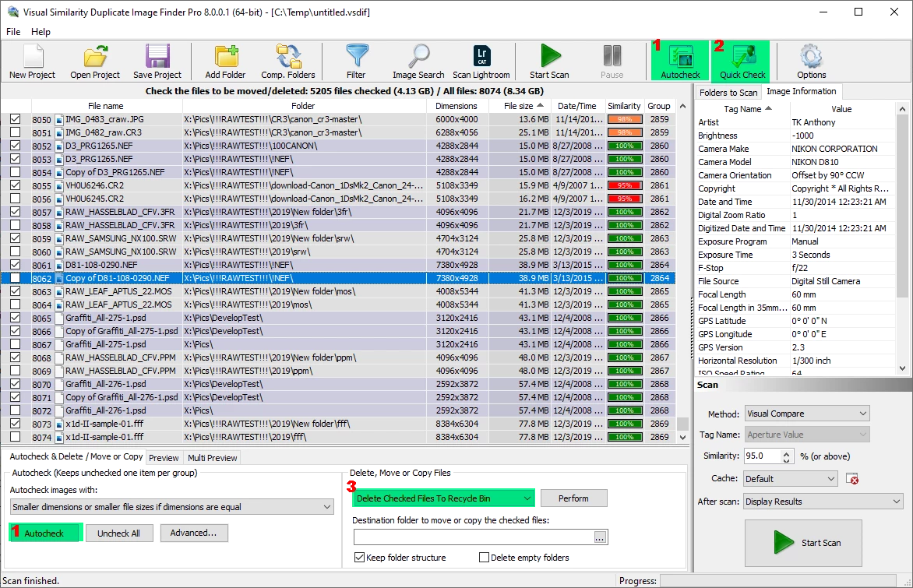Click the Uncheck All button
This screenshot has height=588, width=913.
(118, 533)
